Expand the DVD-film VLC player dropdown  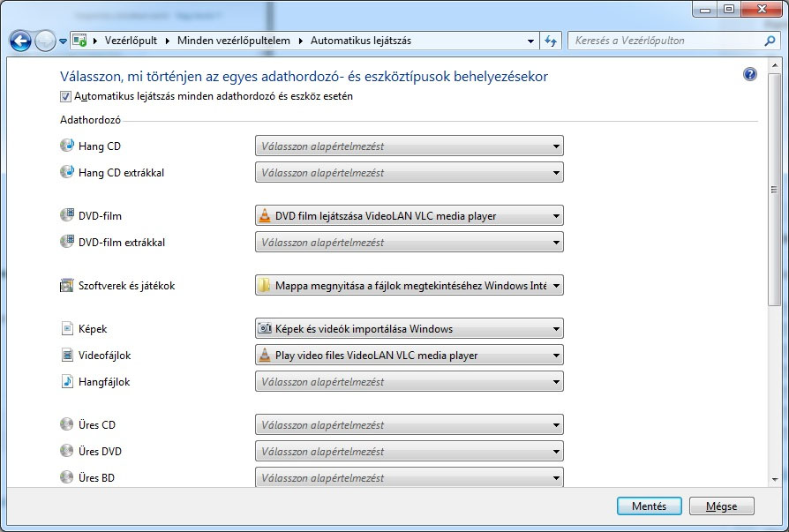pos(409,216)
